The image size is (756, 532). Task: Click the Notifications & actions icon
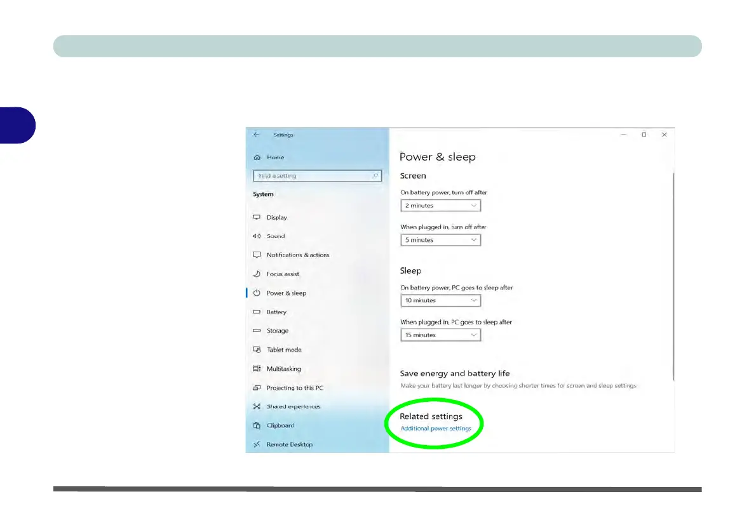click(x=257, y=255)
